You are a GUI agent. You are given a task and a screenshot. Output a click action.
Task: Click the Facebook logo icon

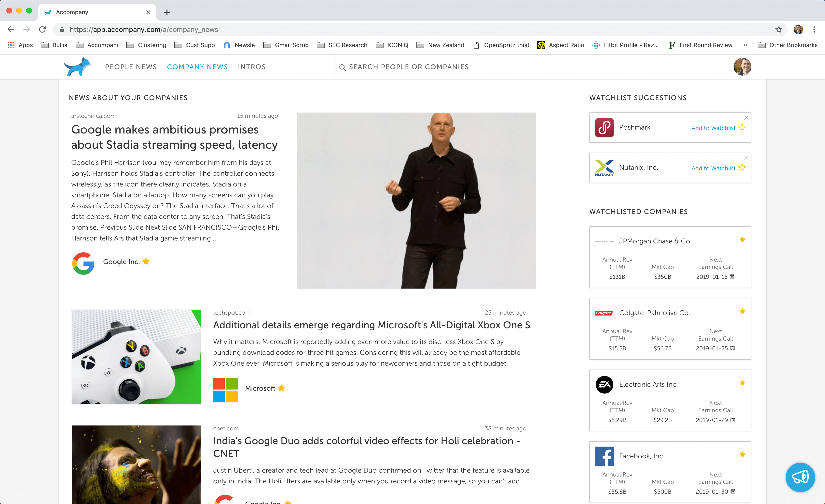tap(604, 456)
